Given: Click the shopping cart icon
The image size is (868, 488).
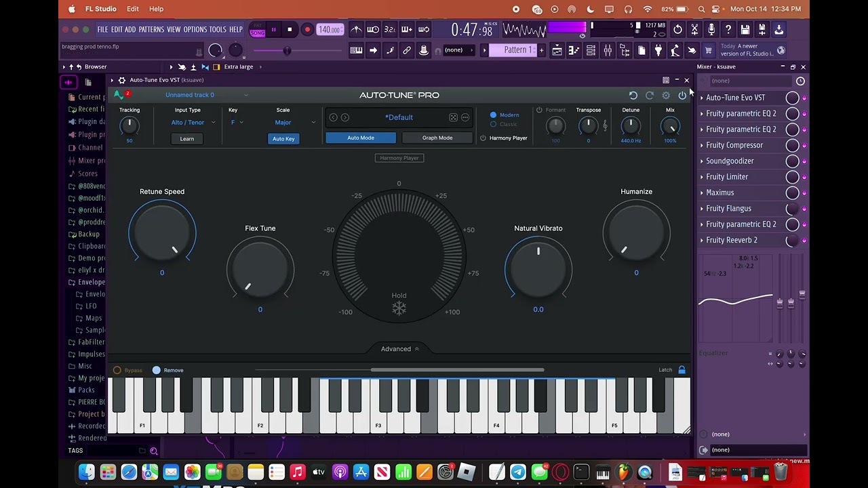Looking at the screenshot, I should [x=708, y=50].
